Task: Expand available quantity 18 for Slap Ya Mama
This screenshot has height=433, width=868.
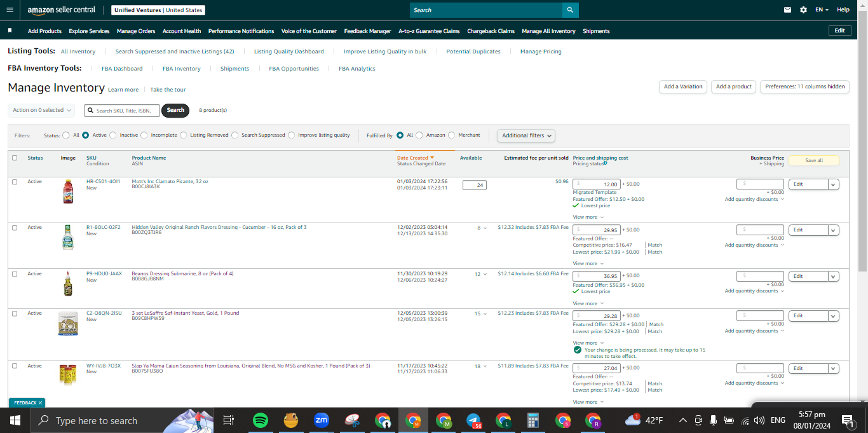Action: pos(481,366)
